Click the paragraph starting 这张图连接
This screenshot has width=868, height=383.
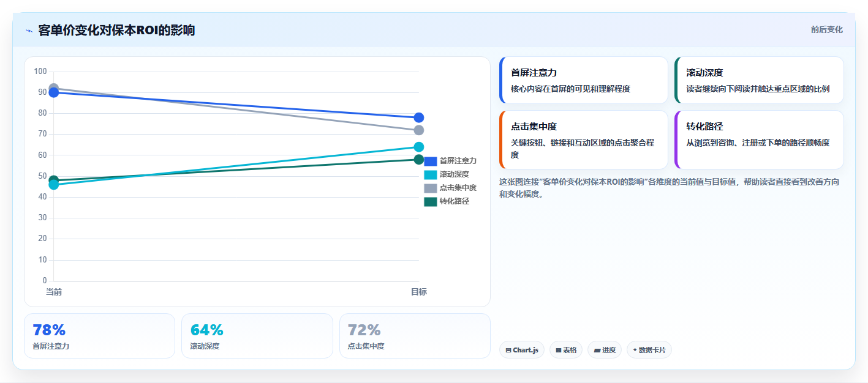670,188
